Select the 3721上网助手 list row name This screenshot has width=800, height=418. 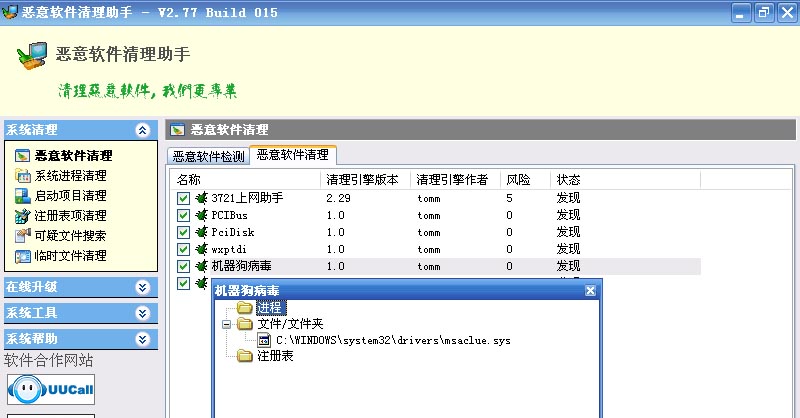click(247, 198)
